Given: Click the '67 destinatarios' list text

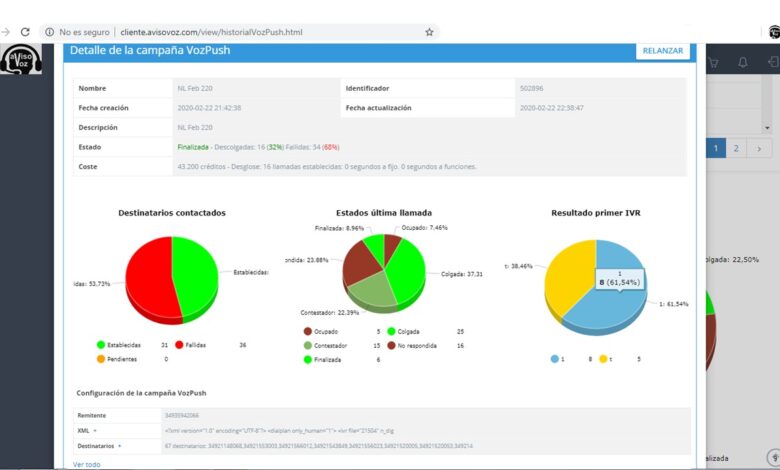Looking at the screenshot, I should click(318, 446).
